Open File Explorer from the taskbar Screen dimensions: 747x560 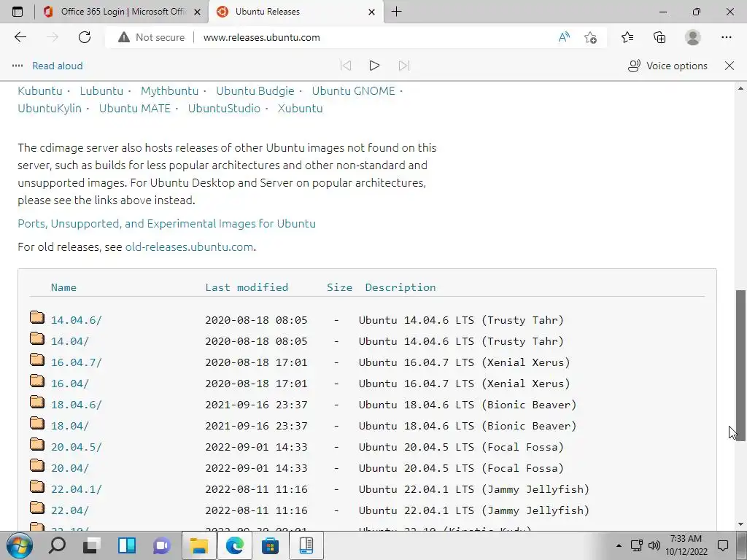[199, 545]
